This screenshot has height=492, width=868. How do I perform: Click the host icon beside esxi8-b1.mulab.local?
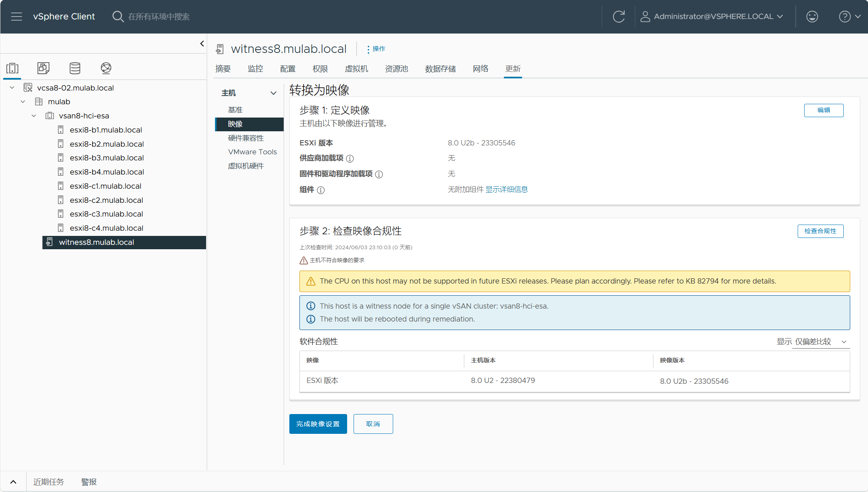click(x=61, y=130)
